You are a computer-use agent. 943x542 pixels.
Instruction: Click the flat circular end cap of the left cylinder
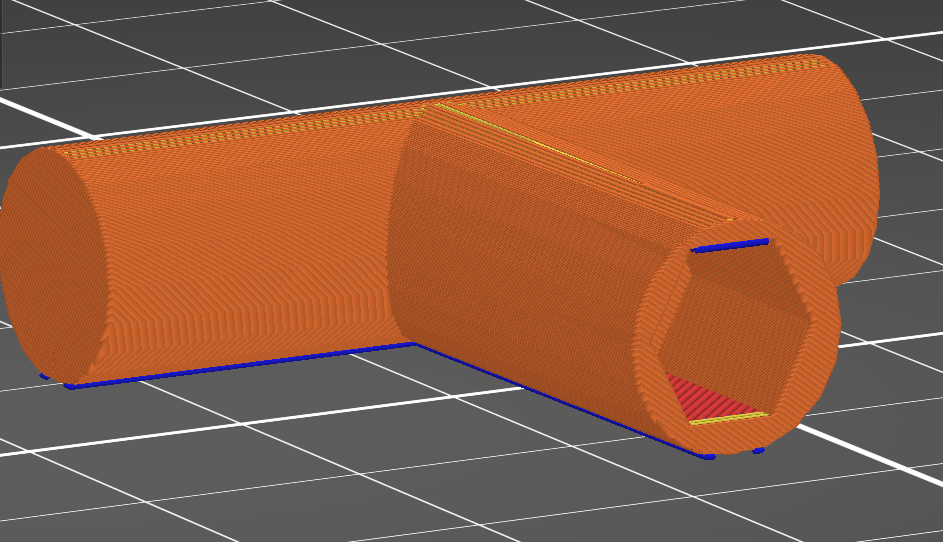tap(57, 265)
